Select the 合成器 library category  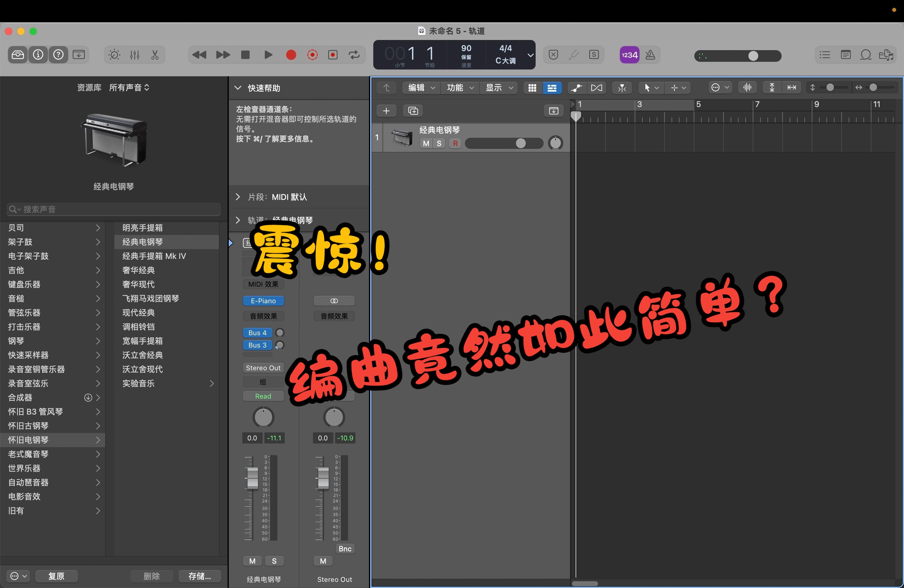[x=53, y=397]
